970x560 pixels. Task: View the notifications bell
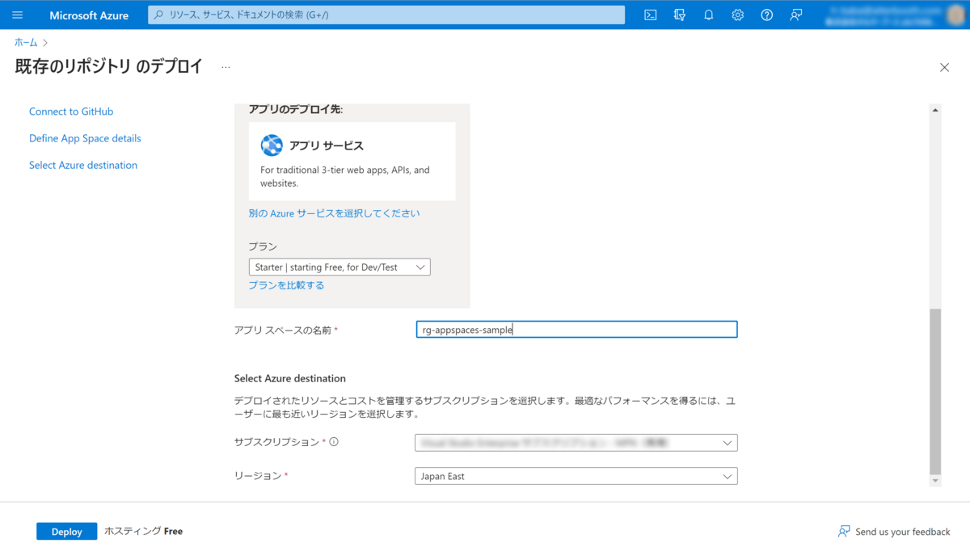coord(708,15)
